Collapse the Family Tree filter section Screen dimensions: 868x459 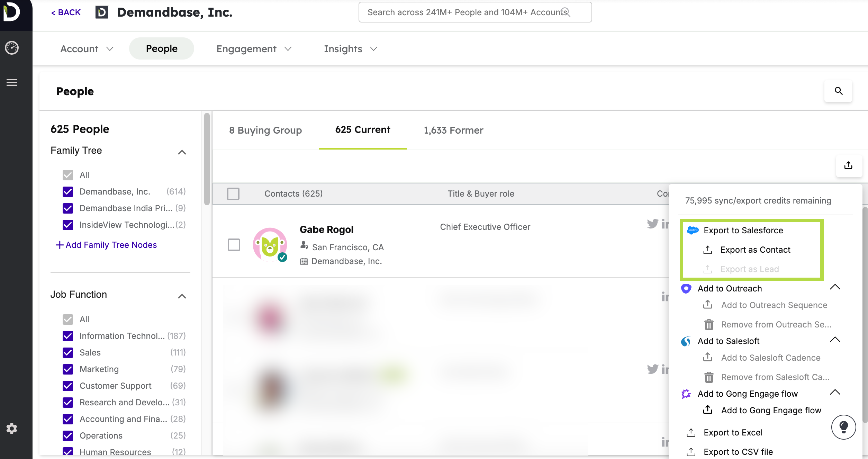point(182,152)
